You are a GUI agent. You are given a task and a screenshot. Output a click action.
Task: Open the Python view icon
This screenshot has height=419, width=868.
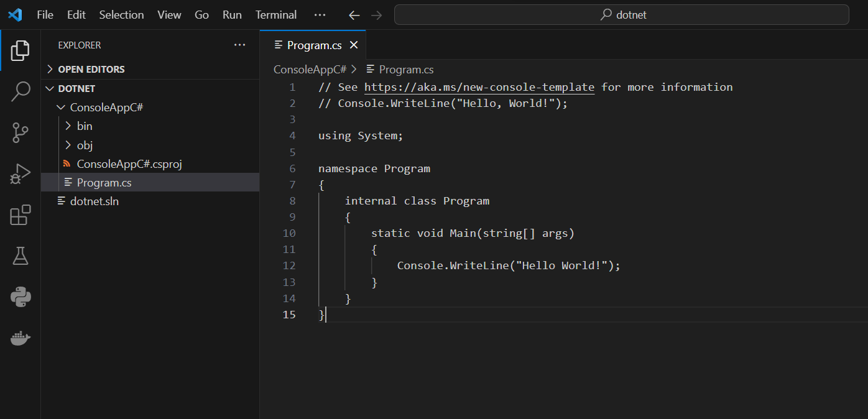(20, 297)
